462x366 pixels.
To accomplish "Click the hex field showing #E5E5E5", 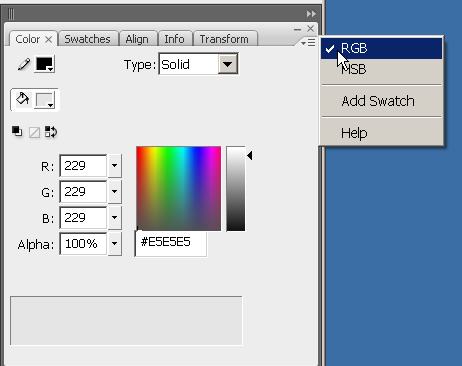I will tap(171, 243).
